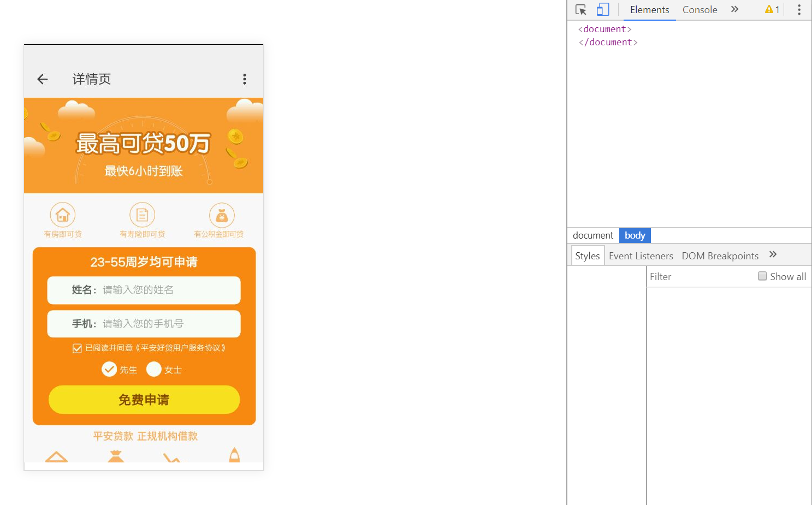Open the DevTools customize menu
812x505 pixels.
click(x=798, y=9)
